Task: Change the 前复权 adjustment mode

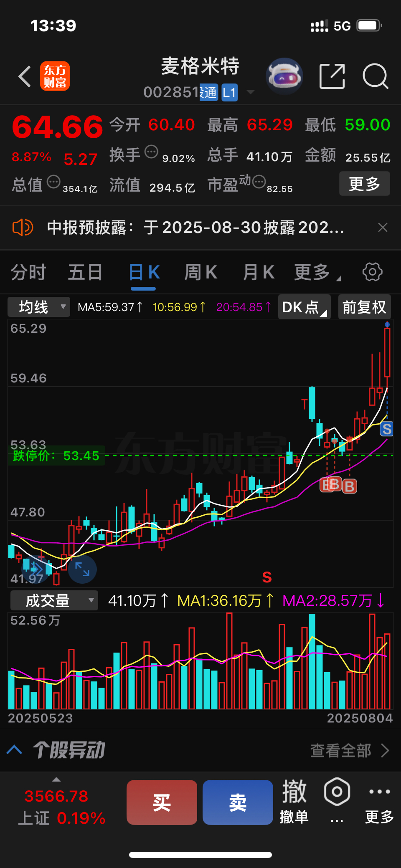Action: [364, 307]
